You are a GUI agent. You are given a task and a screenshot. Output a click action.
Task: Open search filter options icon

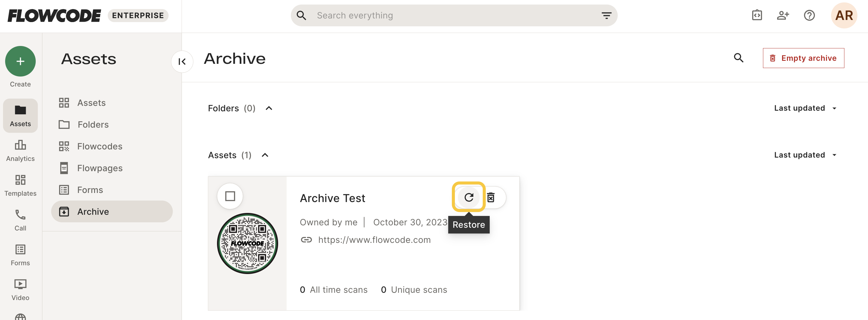tap(606, 15)
